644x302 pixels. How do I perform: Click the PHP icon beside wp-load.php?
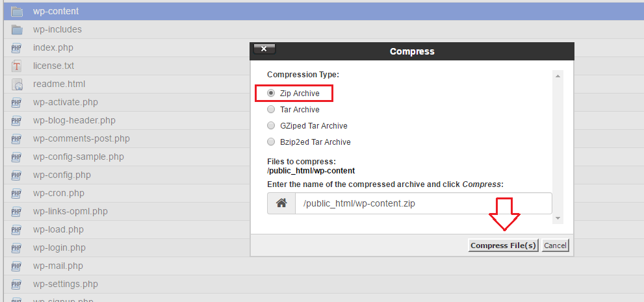16,230
